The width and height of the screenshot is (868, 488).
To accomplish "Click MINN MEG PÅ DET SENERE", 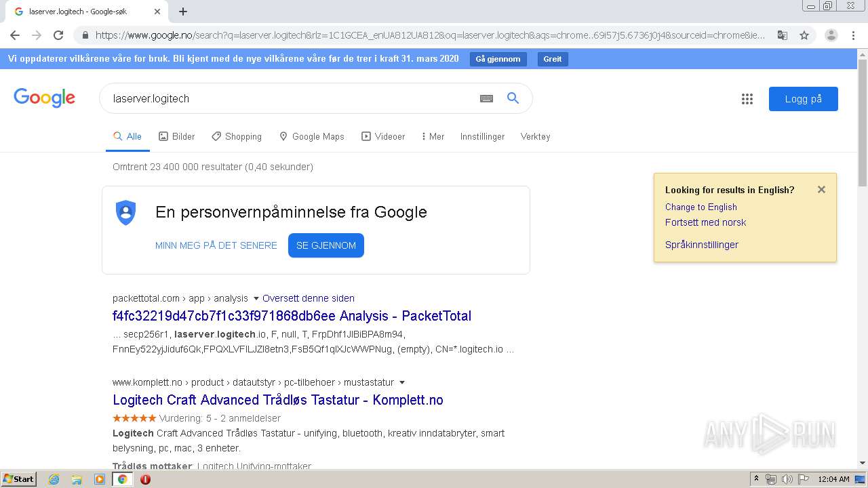I will (x=216, y=245).
